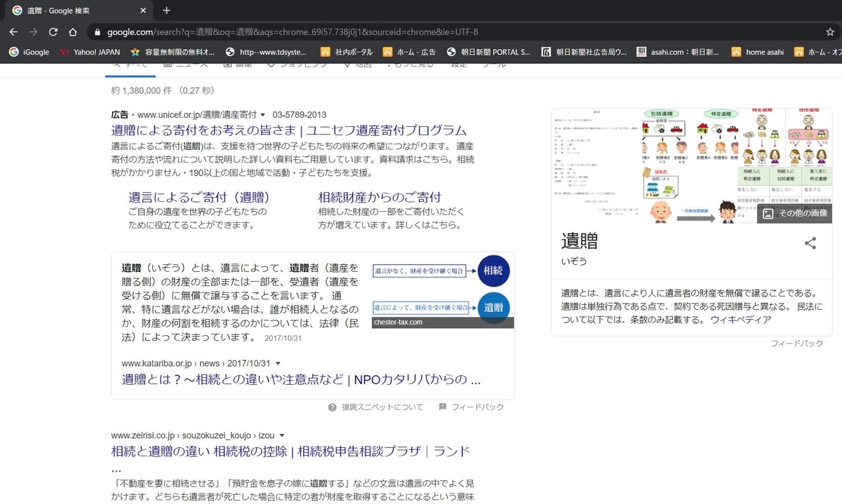Image resolution: width=842 pixels, height=504 pixels.
Task: Open the home asahi bookmark
Action: tap(758, 52)
